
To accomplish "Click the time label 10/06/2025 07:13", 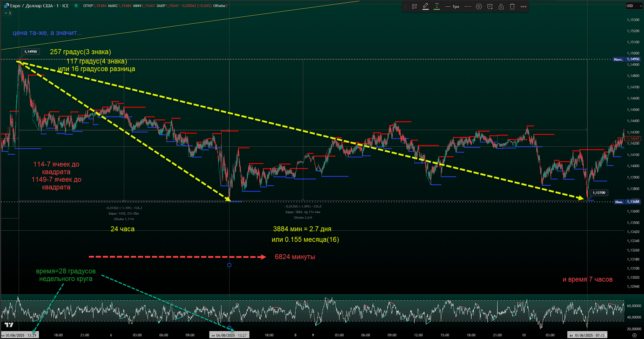I will 587,335.
